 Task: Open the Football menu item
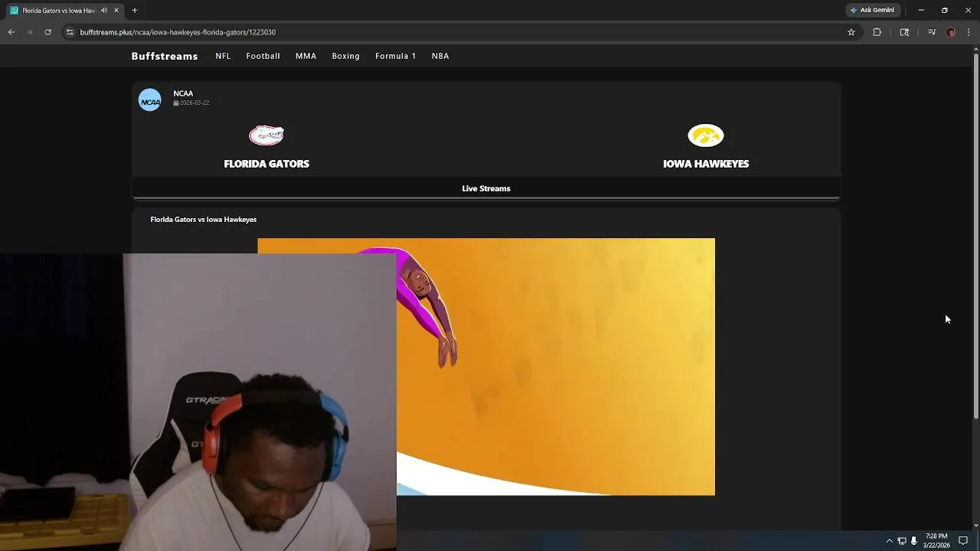[263, 56]
